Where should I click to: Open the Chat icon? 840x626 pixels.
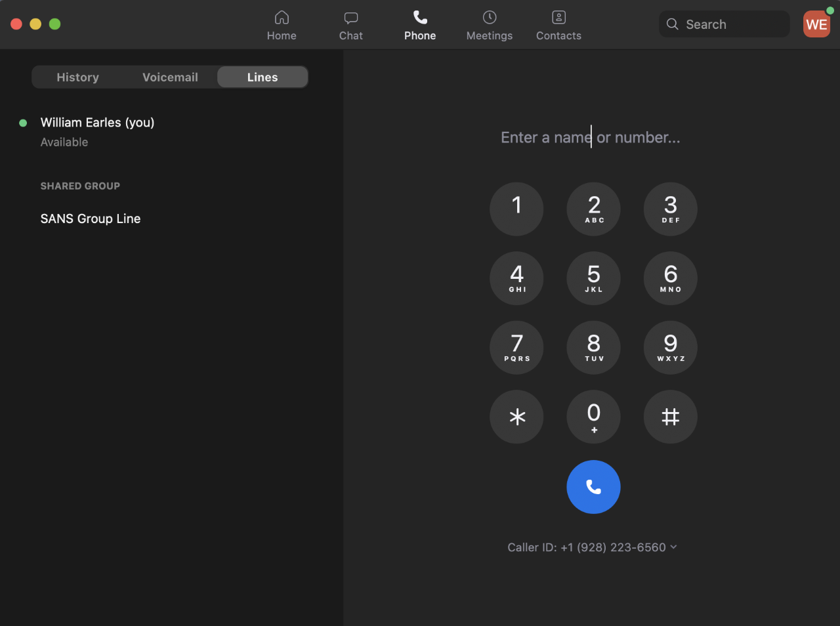[350, 18]
